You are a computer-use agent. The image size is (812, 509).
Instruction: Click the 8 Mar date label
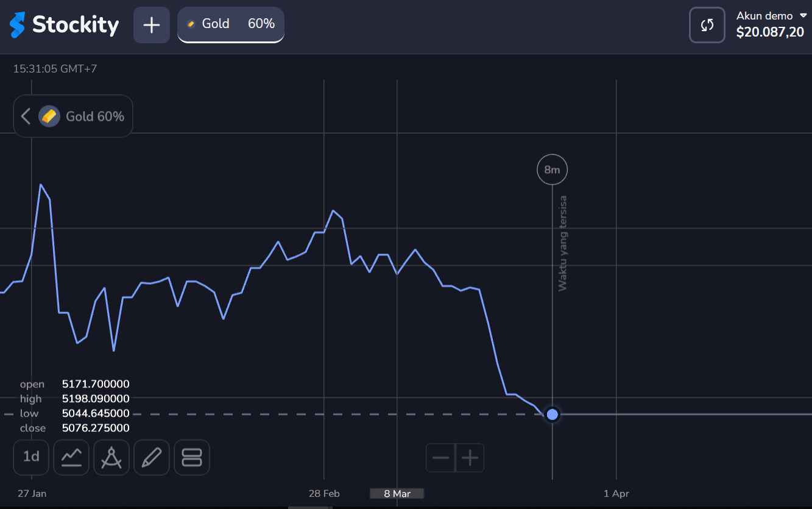click(397, 494)
